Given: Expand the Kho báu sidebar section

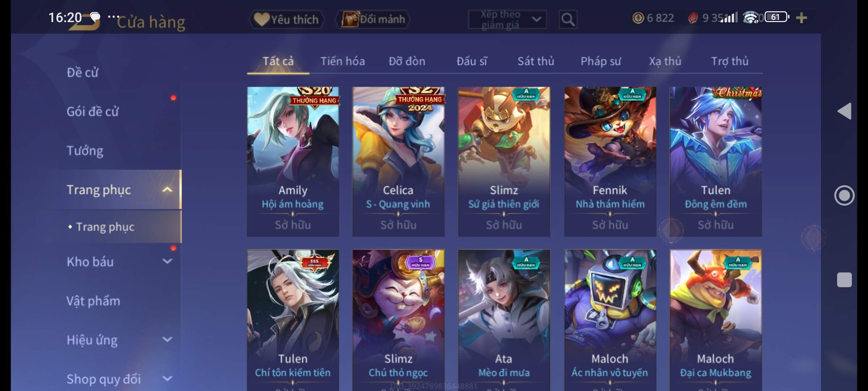Looking at the screenshot, I should click(167, 261).
